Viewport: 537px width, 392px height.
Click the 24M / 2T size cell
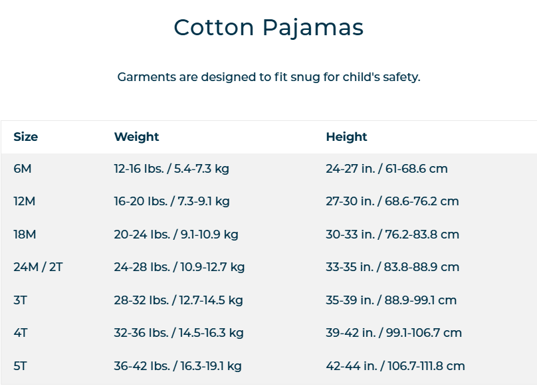[x=38, y=267]
